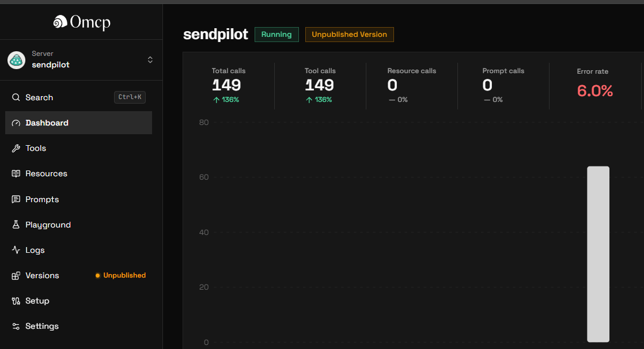
Task: Click the Prompt calls value 0
Action: pyautogui.click(x=487, y=85)
